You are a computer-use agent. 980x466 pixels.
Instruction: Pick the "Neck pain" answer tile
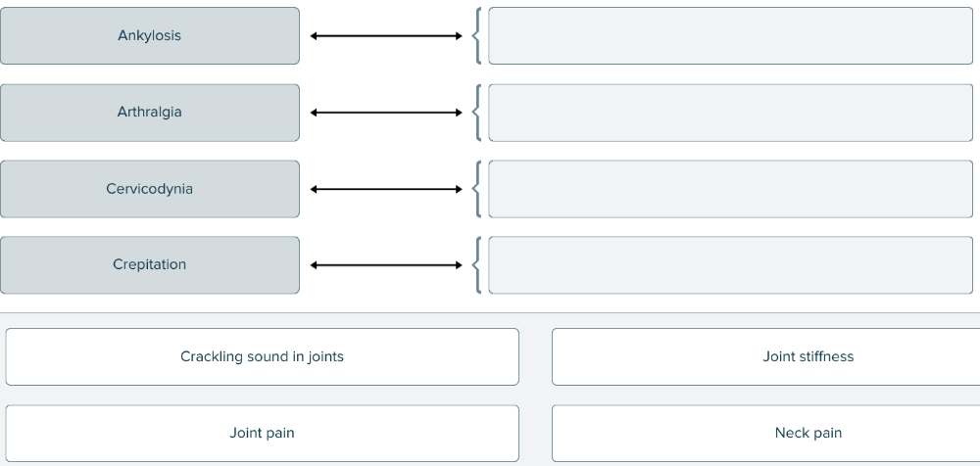(x=765, y=433)
